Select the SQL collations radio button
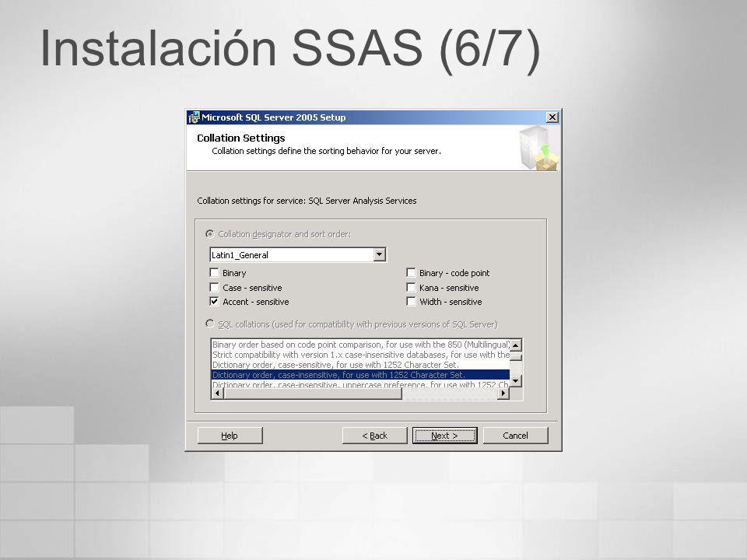Screen dimensions: 747x560 pyautogui.click(x=209, y=324)
